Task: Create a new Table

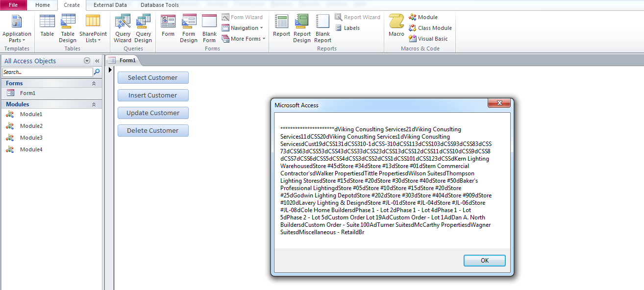Action: click(x=47, y=28)
